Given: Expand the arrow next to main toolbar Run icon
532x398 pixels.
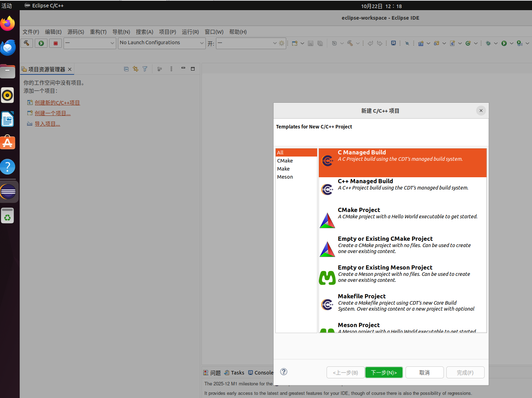Looking at the screenshot, I should pyautogui.click(x=511, y=43).
